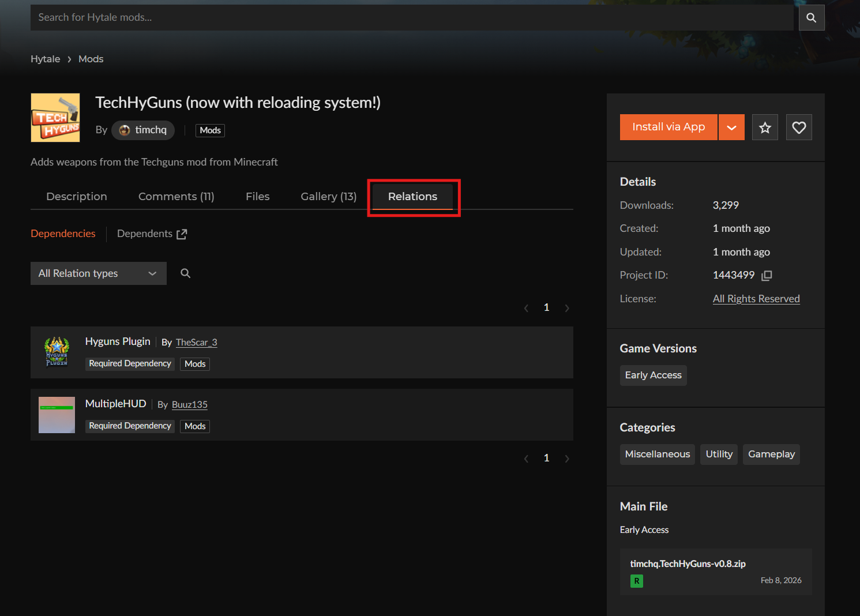
Task: Visit TheScar_3 author page
Action: click(197, 343)
